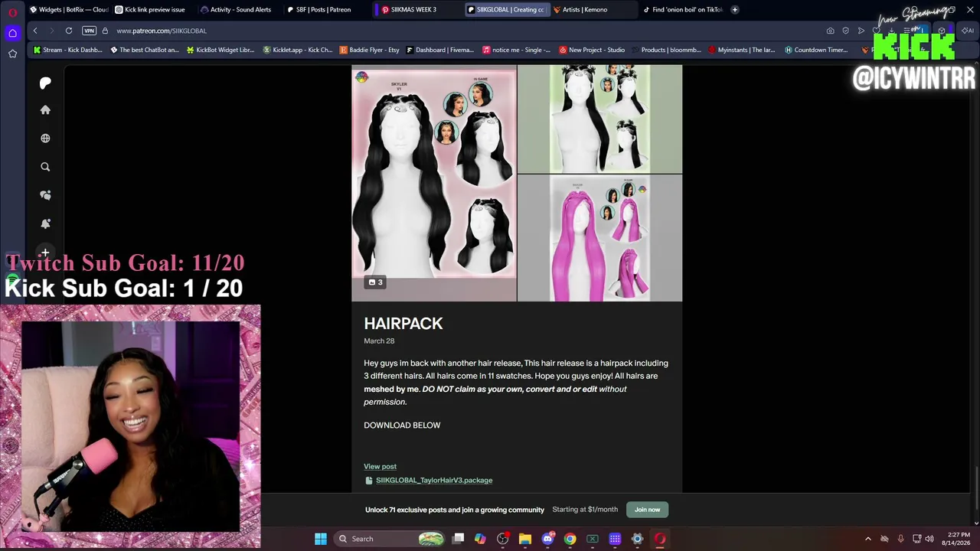Open the Countdown Timer bookmark
Screen dimensions: 980x551
point(816,50)
